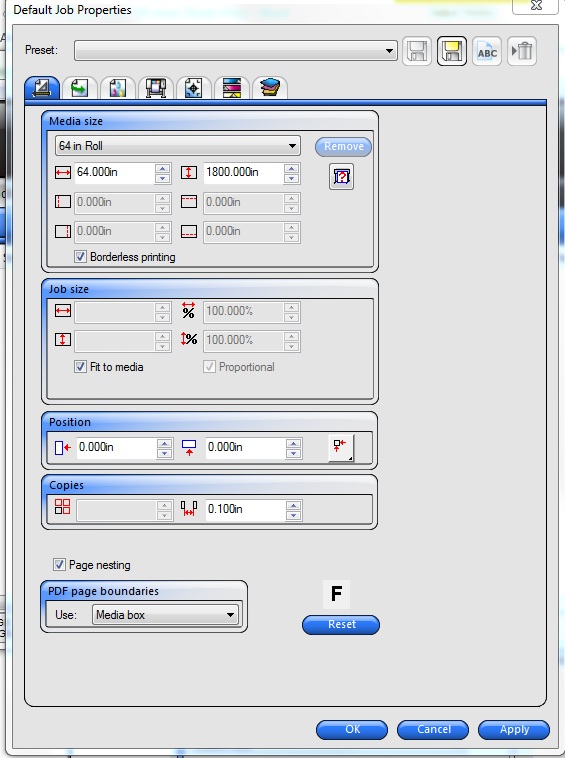Switch to the color management tab
This screenshot has width=565, height=758.
coord(117,88)
